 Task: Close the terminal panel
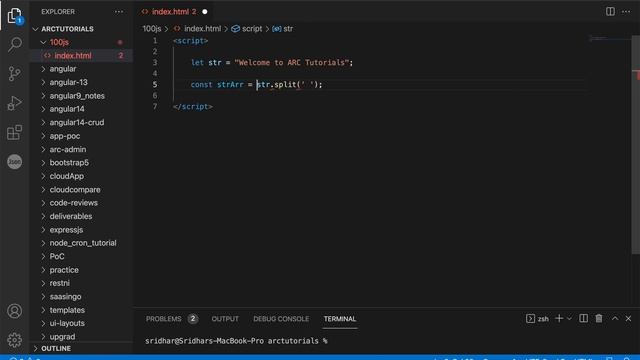coord(629,318)
